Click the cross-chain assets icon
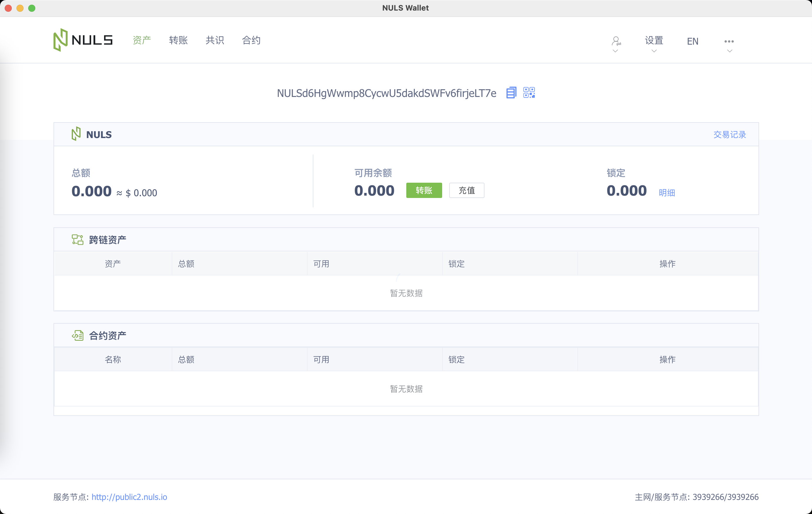 click(77, 239)
